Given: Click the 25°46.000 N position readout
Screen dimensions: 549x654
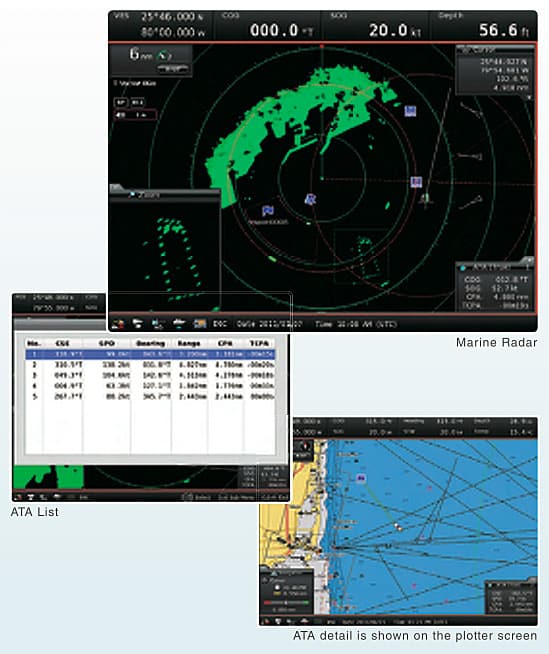Looking at the screenshot, I should click(x=171, y=17).
